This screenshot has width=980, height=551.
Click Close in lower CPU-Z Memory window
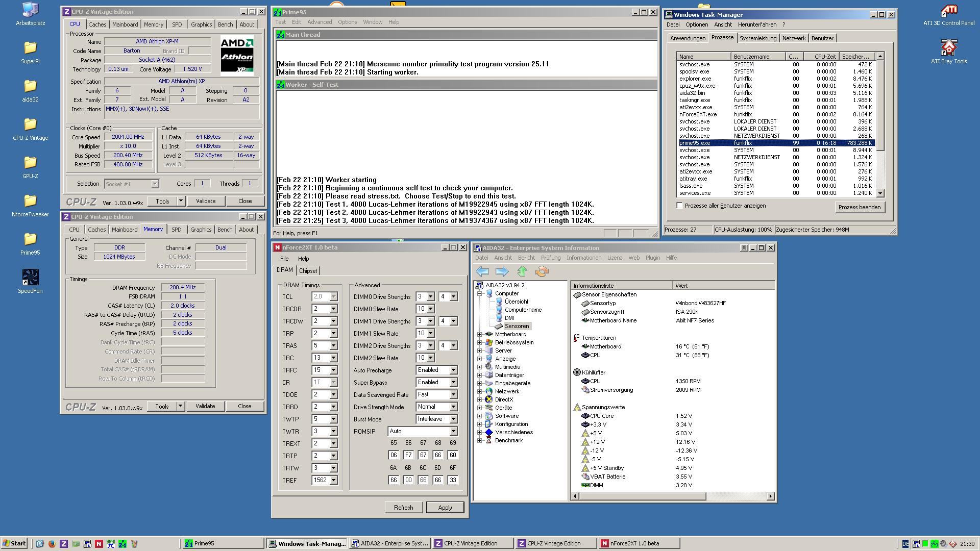(244, 406)
